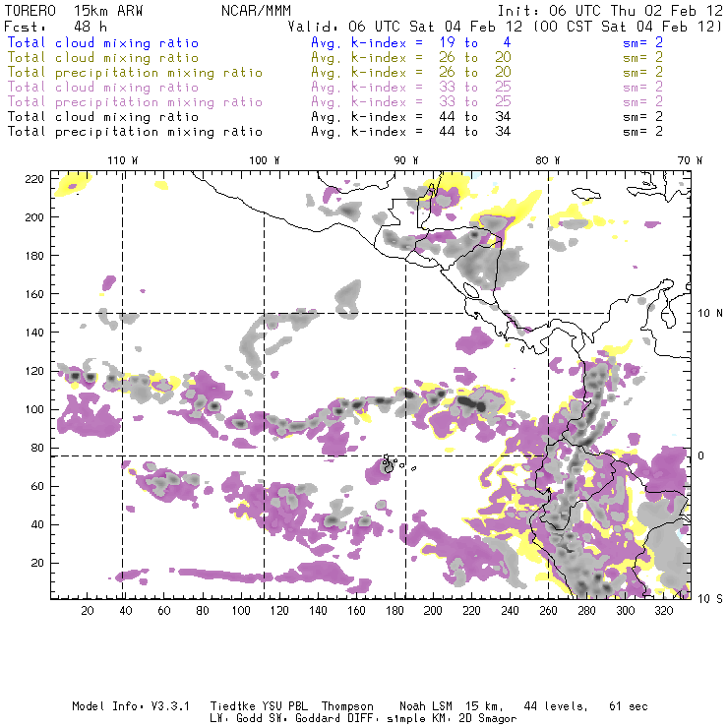The width and height of the screenshot is (728, 728).
Task: Click the "10 N" latitude label
Action: (x=710, y=314)
